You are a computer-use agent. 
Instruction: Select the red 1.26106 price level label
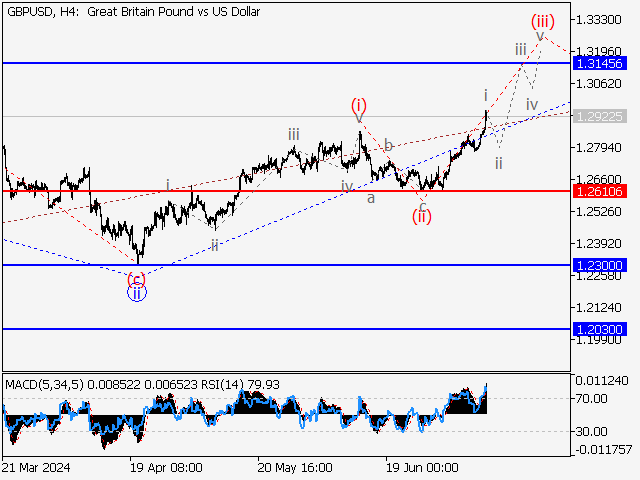pyautogui.click(x=600, y=191)
